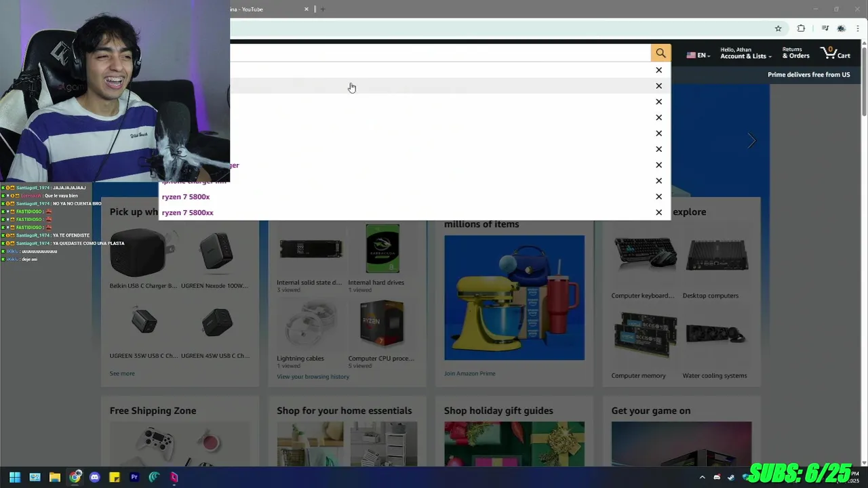Viewport: 868px width, 488px height.
Task: Open Returns & Orders
Action: pyautogui.click(x=795, y=53)
